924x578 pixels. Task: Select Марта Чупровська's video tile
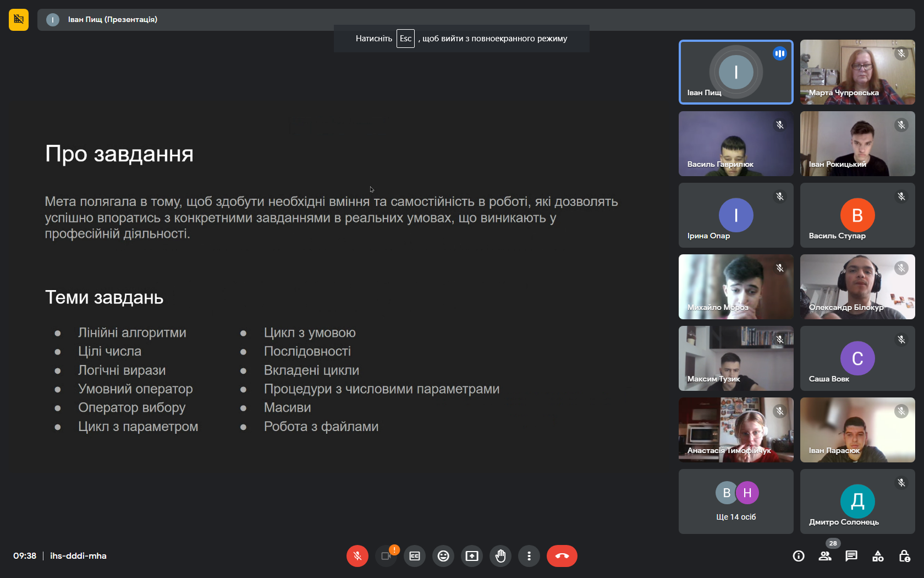pyautogui.click(x=857, y=72)
